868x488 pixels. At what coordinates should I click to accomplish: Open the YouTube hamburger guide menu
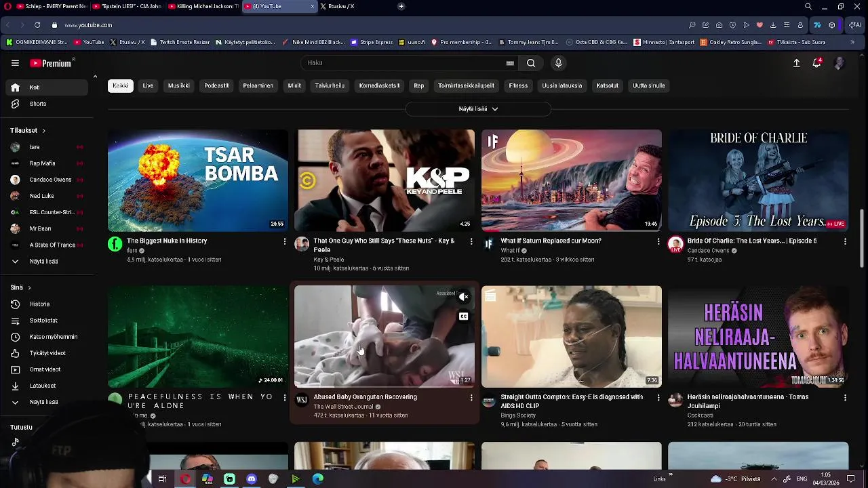pyautogui.click(x=15, y=63)
